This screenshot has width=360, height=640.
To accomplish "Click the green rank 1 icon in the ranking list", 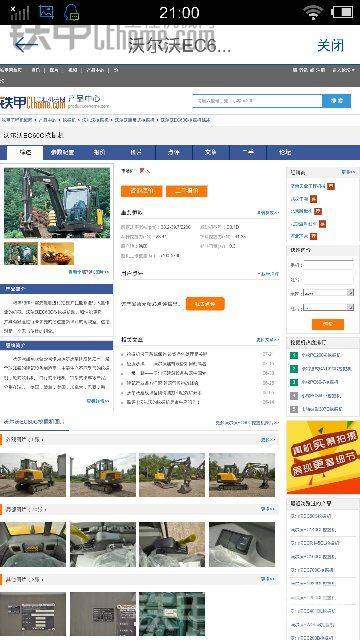I will [294, 356].
